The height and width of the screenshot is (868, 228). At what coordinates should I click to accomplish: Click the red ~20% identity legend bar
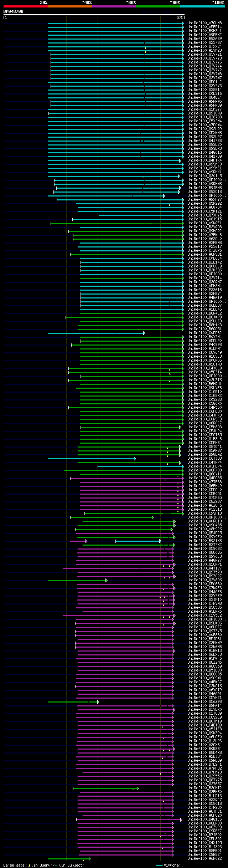26,6
